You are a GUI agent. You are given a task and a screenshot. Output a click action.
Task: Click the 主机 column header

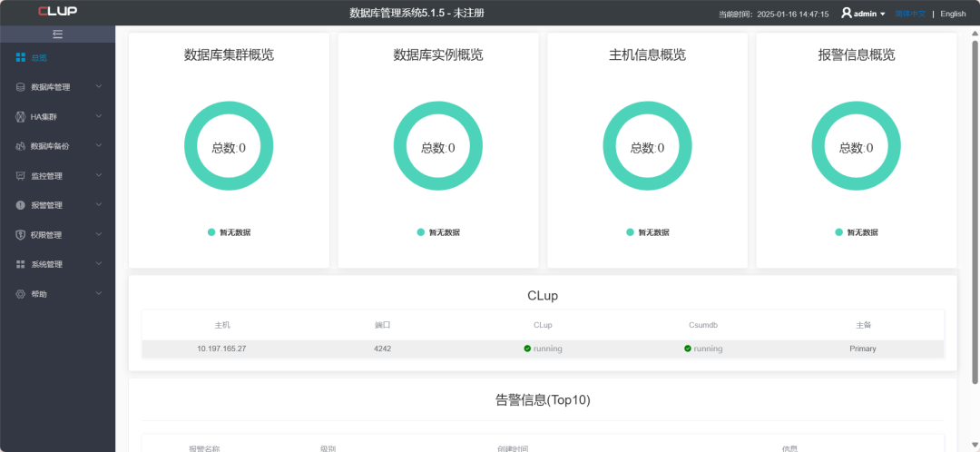pyautogui.click(x=222, y=325)
